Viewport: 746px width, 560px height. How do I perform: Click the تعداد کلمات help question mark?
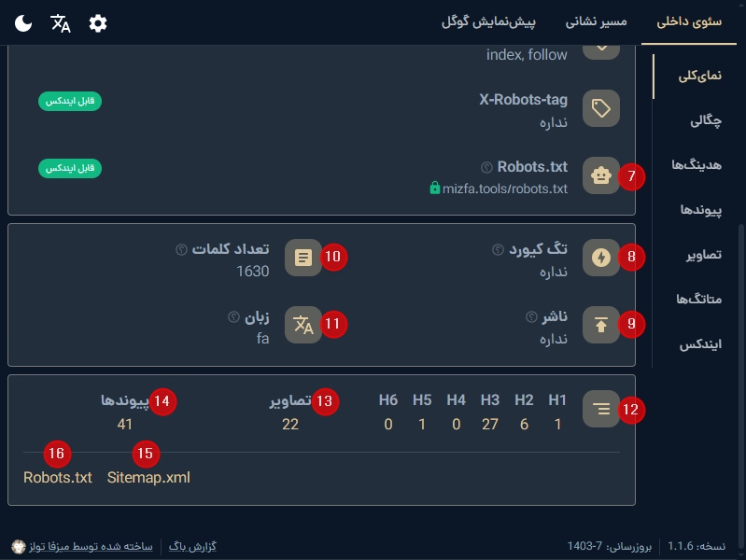point(180,250)
